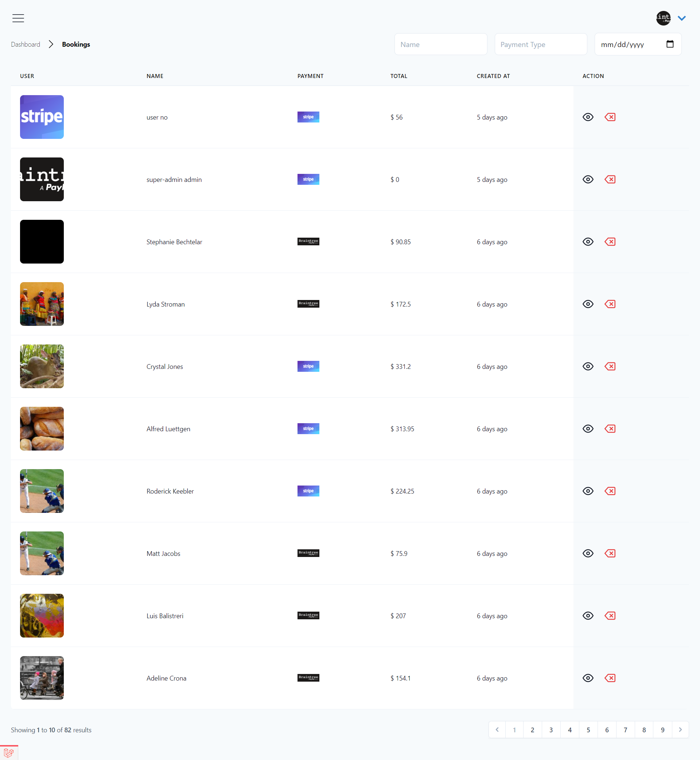Open the Dashboard breadcrumb link

[26, 44]
